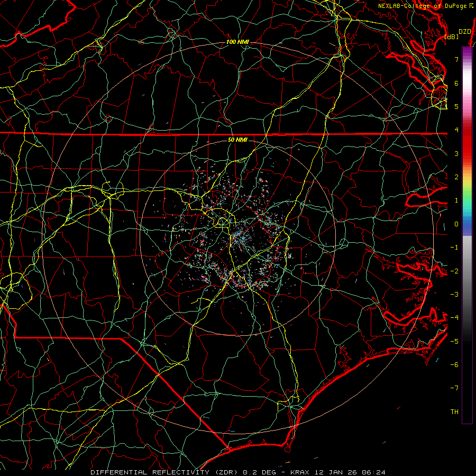Click the DZD legend title

[464, 32]
